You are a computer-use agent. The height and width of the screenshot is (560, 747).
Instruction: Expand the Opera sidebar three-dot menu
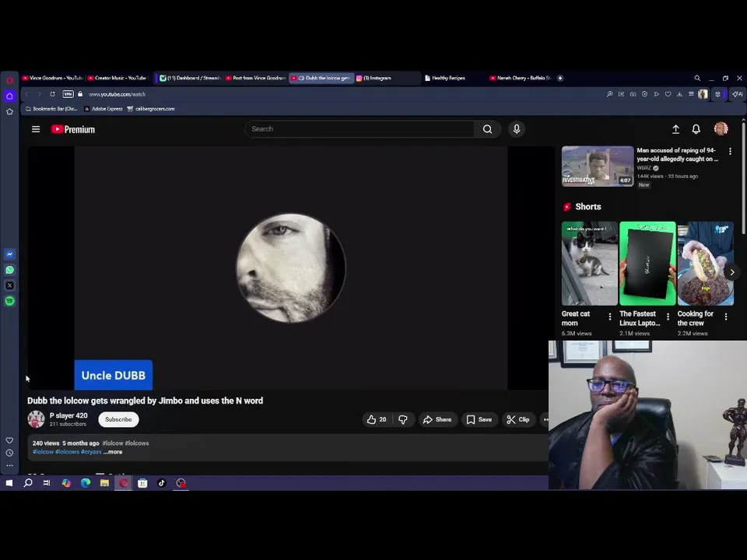point(9,466)
